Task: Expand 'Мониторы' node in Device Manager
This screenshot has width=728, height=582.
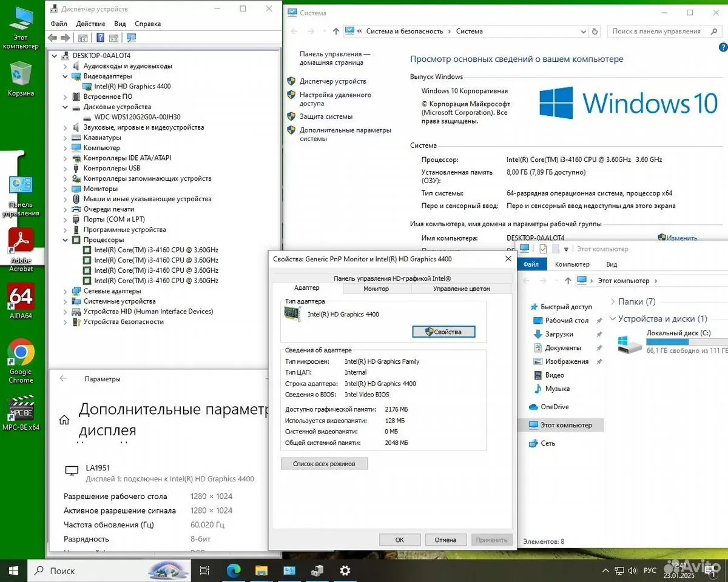Action: pyautogui.click(x=66, y=189)
